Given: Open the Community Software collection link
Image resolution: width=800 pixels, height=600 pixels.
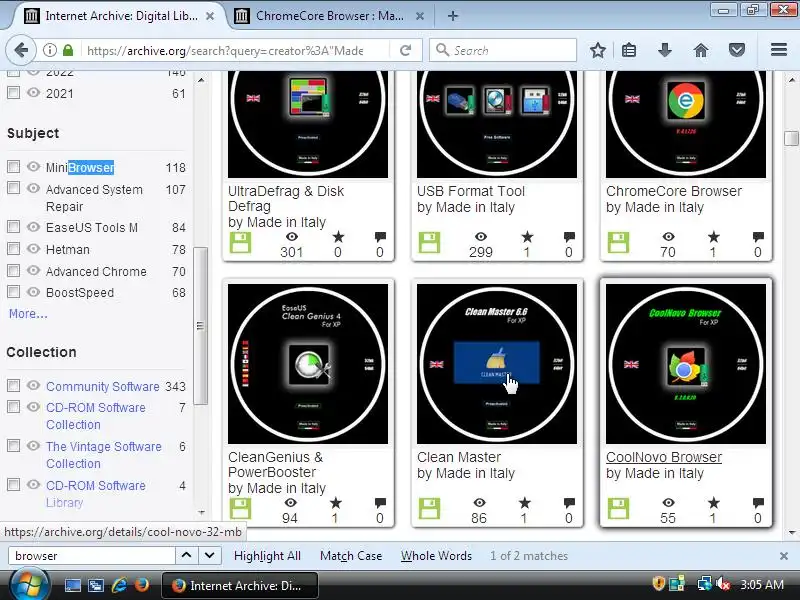Looking at the screenshot, I should pyautogui.click(x=103, y=387).
